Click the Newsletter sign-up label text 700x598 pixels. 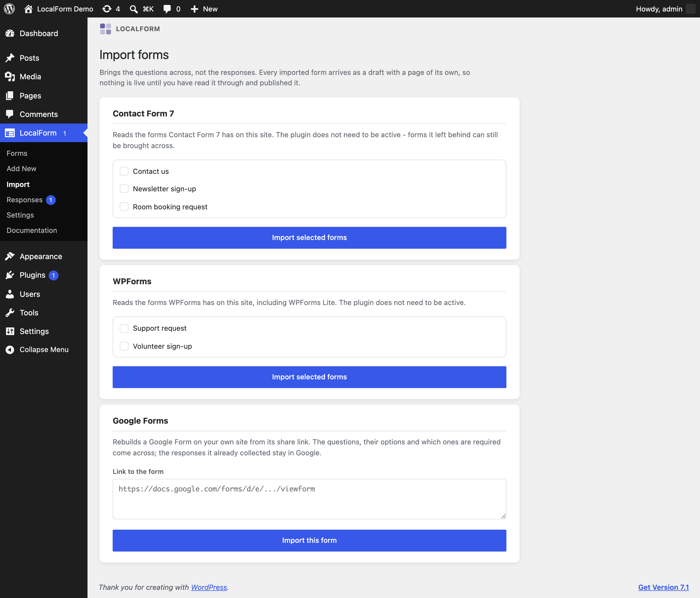(x=165, y=189)
